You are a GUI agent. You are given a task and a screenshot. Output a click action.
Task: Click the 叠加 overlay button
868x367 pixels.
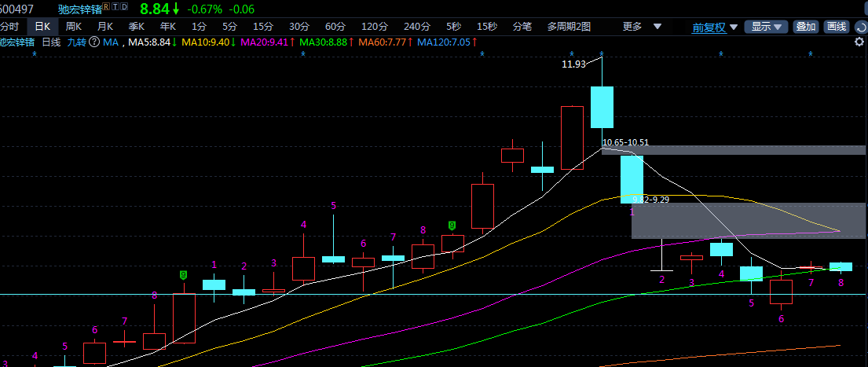(805, 27)
